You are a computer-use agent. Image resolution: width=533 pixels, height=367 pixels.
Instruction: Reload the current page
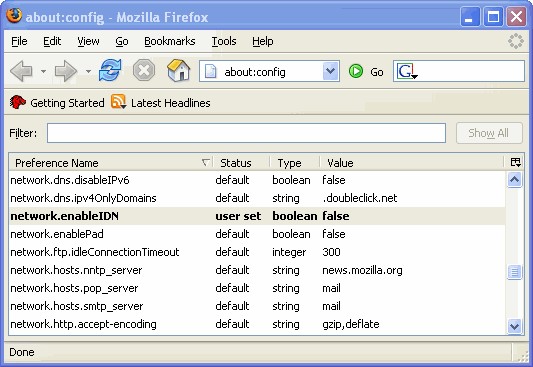[110, 70]
